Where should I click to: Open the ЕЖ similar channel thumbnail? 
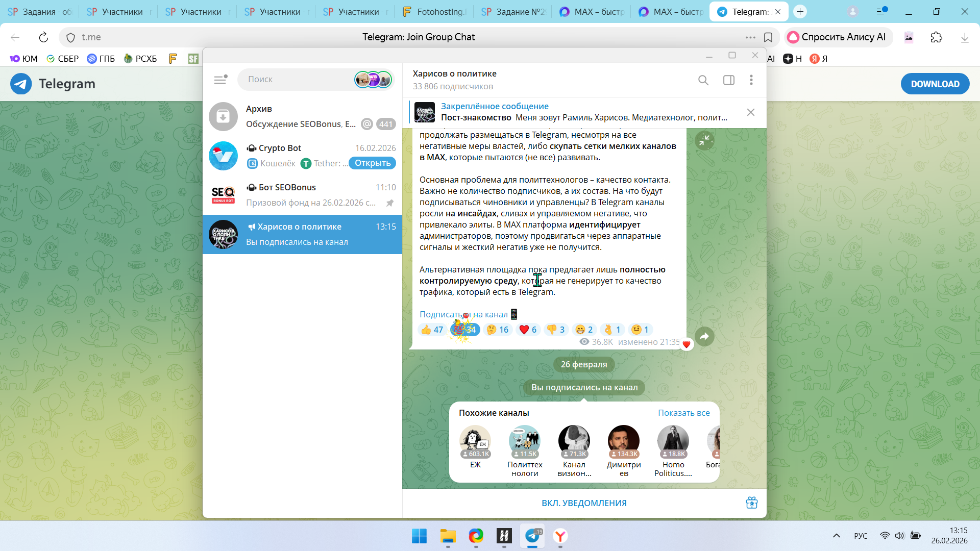[x=475, y=442]
